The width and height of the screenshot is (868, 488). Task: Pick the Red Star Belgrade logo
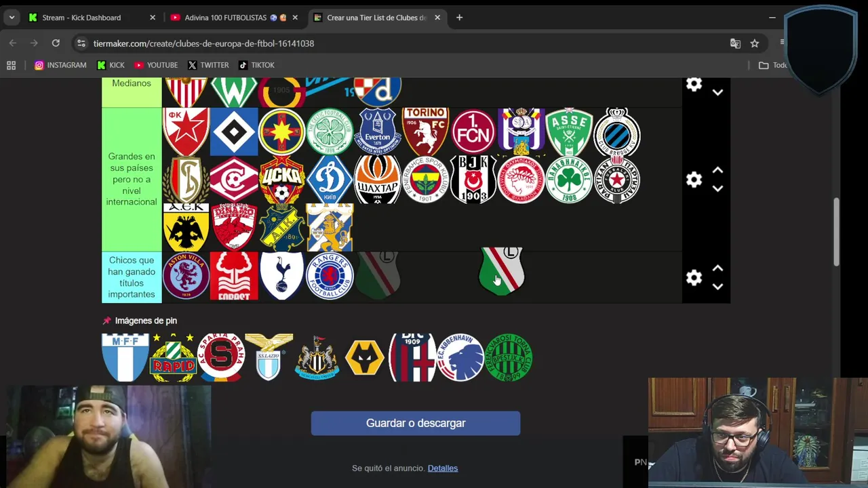pos(186,132)
